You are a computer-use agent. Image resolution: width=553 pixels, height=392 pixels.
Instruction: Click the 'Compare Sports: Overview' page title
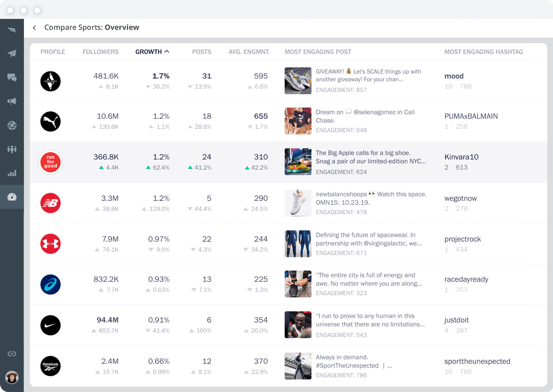92,27
